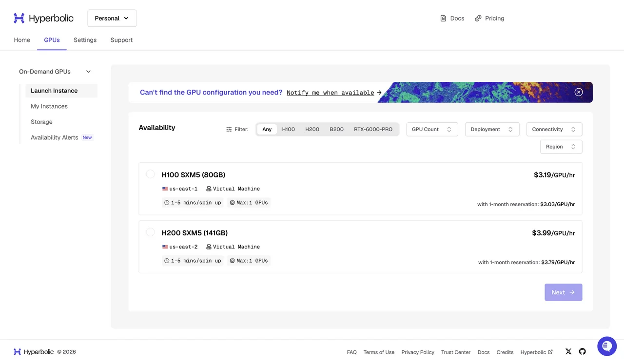Dismiss the GPU configuration banner
Viewport: 624px width, 364px height.
(x=579, y=92)
